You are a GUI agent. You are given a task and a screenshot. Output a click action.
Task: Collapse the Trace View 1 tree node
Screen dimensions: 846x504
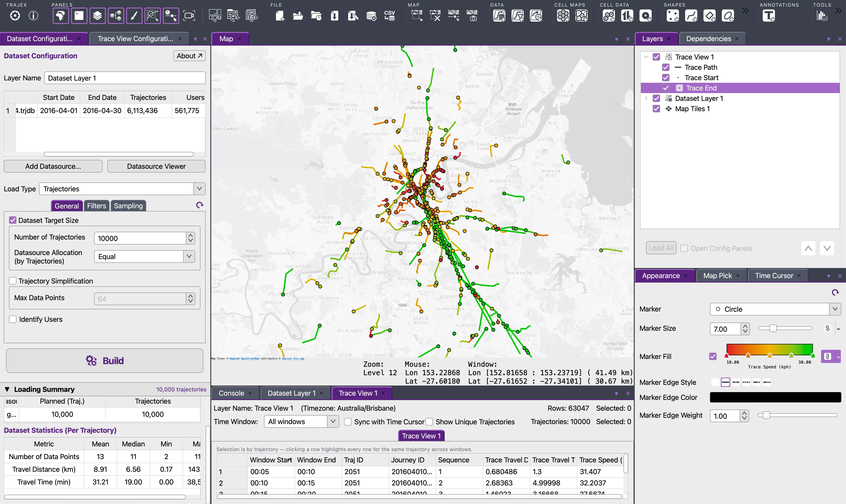click(x=646, y=57)
